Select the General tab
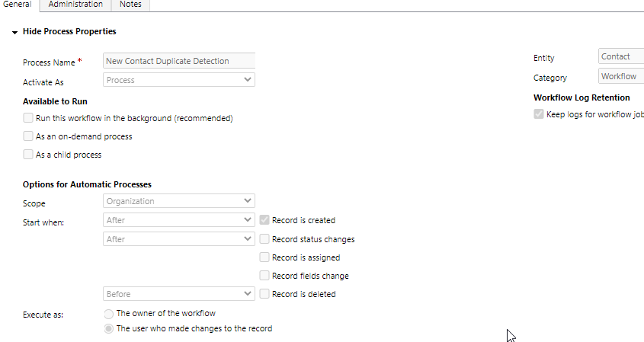Viewport: 644px width, 342px height. point(18,5)
